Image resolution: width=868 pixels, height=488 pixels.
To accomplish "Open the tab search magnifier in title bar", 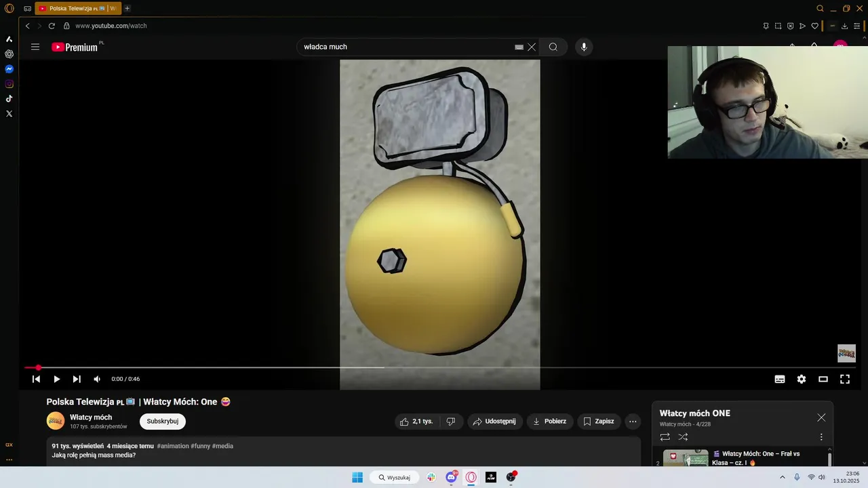I will click(820, 8).
